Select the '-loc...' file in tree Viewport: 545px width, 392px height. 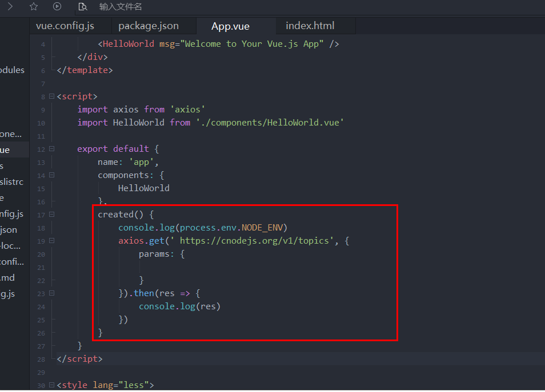10,245
